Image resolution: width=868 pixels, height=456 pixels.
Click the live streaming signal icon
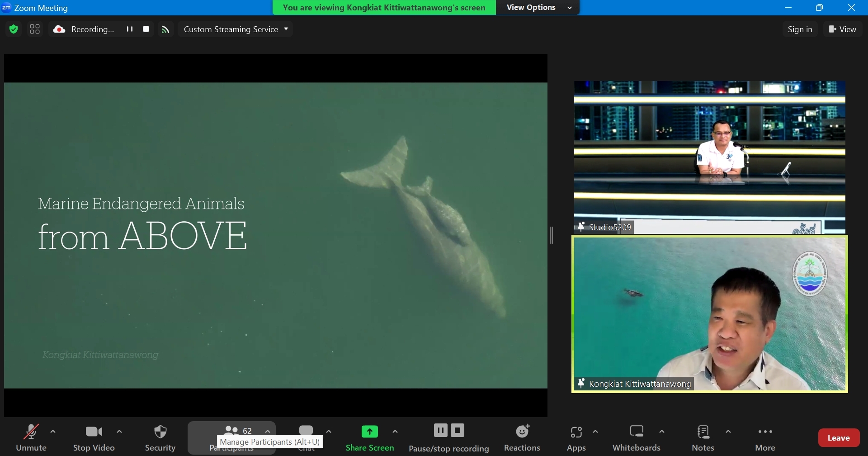(x=166, y=29)
